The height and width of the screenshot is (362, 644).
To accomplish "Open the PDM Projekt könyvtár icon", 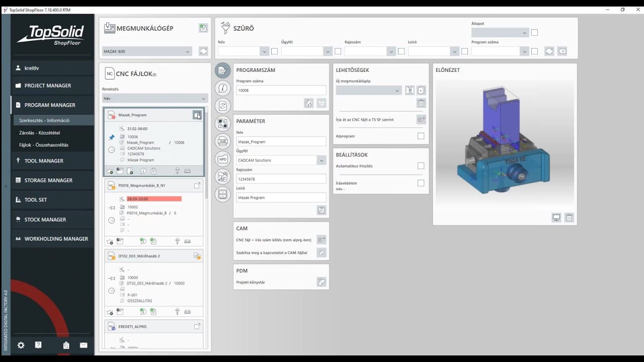I will coord(321,282).
